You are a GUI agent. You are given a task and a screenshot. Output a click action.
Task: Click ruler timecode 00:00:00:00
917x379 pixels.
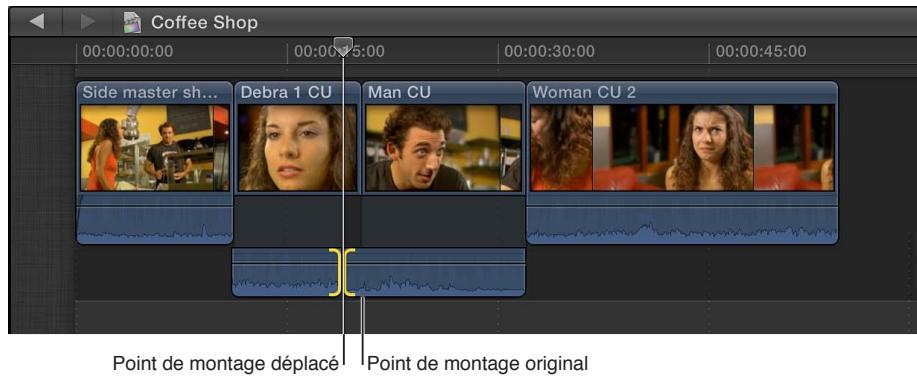tap(127, 51)
